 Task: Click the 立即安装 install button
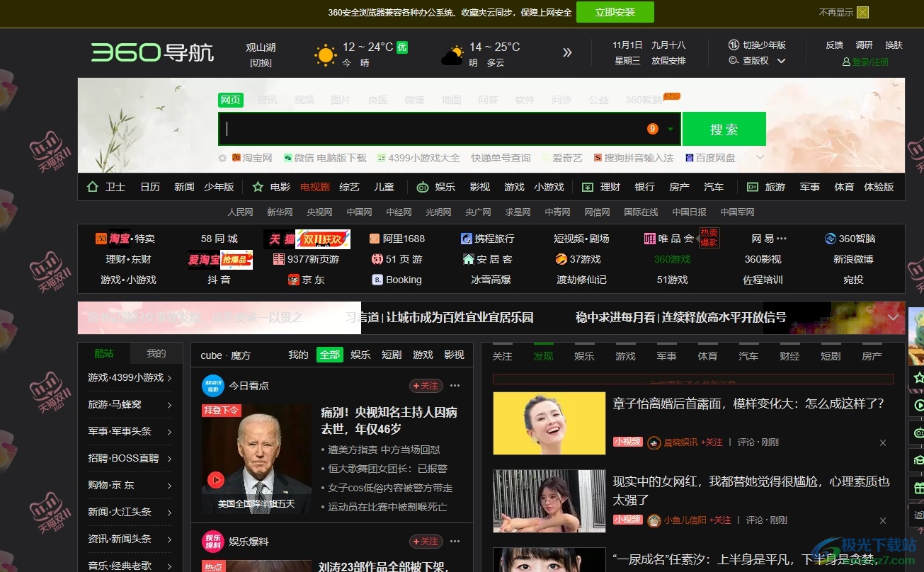point(615,12)
